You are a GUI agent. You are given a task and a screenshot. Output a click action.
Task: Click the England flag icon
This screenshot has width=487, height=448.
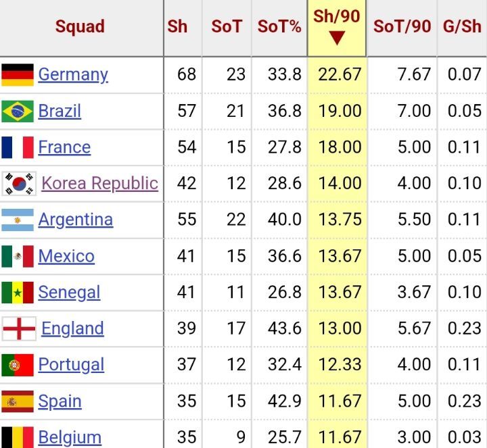[19, 328]
